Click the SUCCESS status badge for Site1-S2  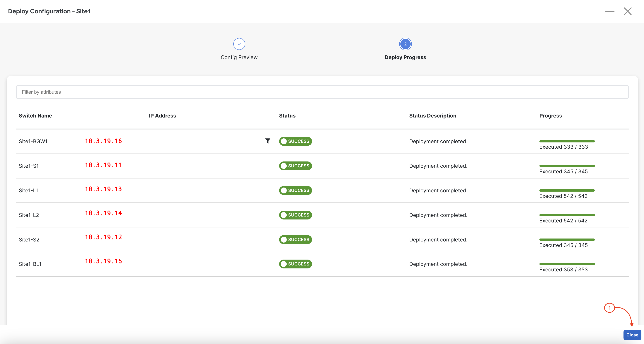(295, 239)
